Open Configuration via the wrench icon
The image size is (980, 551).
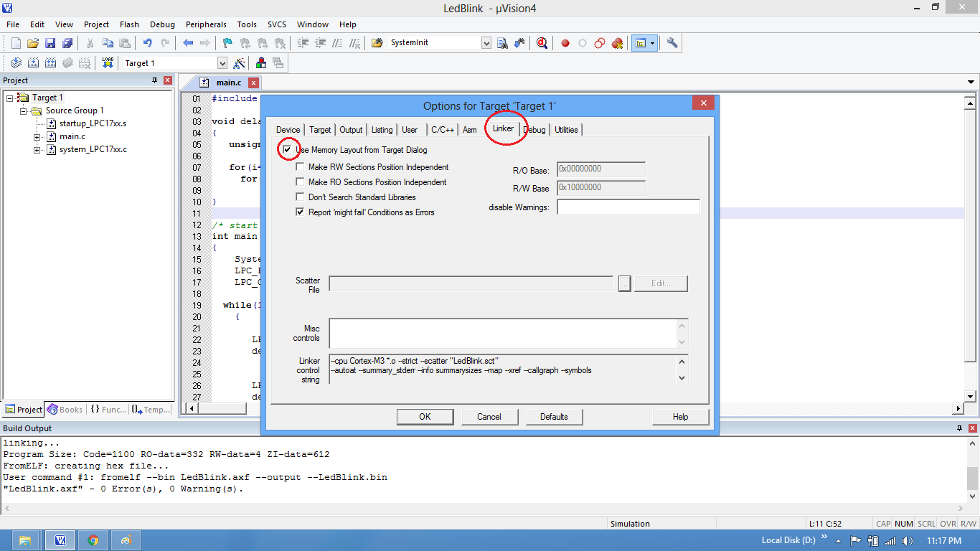pyautogui.click(x=672, y=43)
